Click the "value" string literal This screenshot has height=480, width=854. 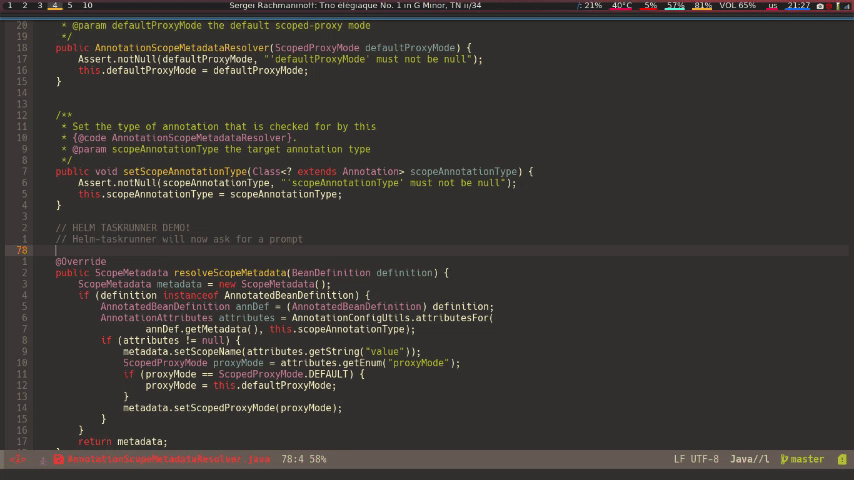coord(385,351)
